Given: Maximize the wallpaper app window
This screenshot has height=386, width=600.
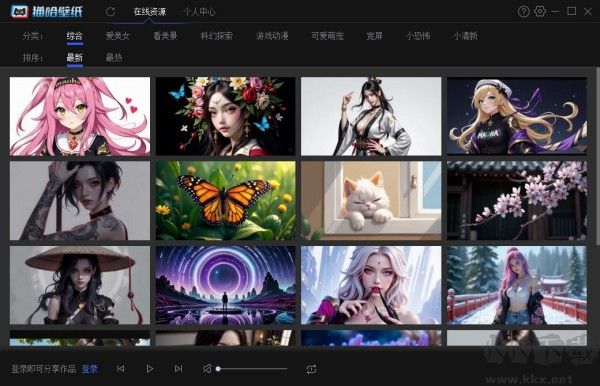Looking at the screenshot, I should 572,11.
